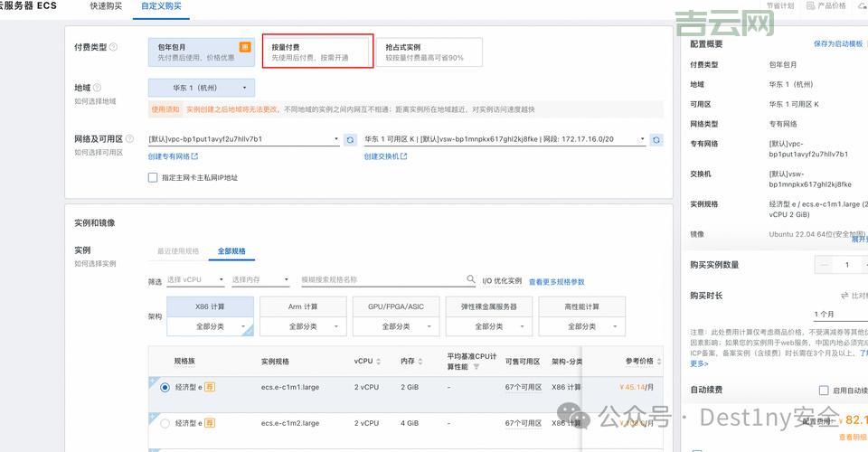The image size is (868, 452).
Task: Open 全部分类 dropdown under 弹性裸金属服务器
Action: click(489, 326)
